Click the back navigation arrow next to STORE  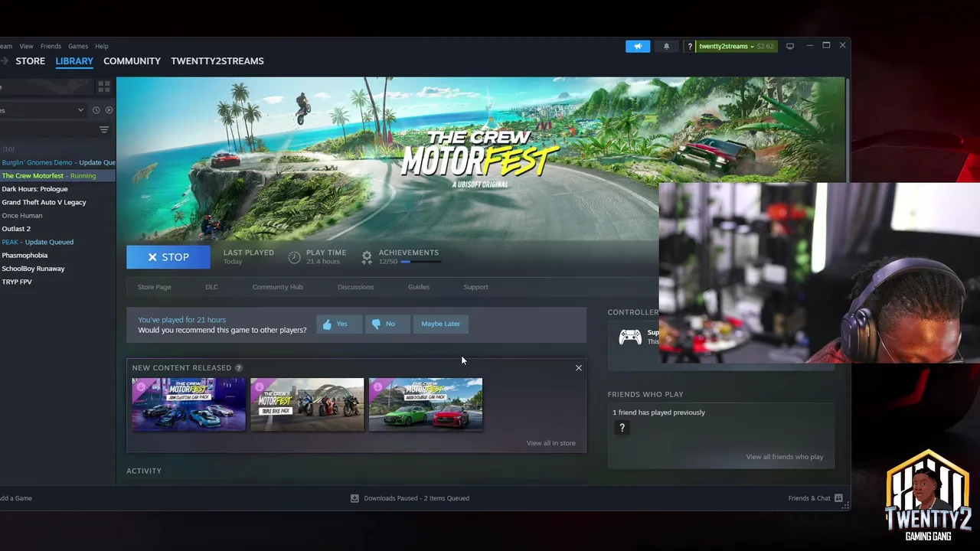(4, 61)
